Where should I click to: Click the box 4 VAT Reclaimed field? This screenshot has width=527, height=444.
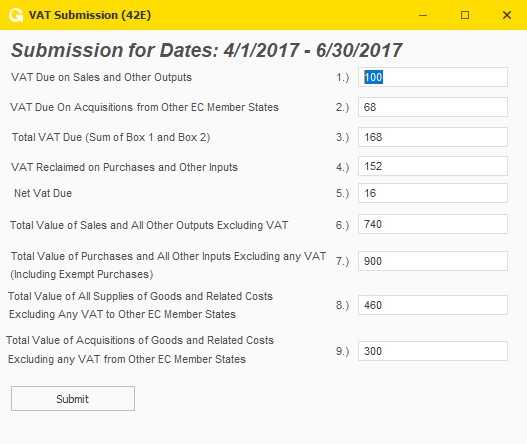(x=433, y=166)
